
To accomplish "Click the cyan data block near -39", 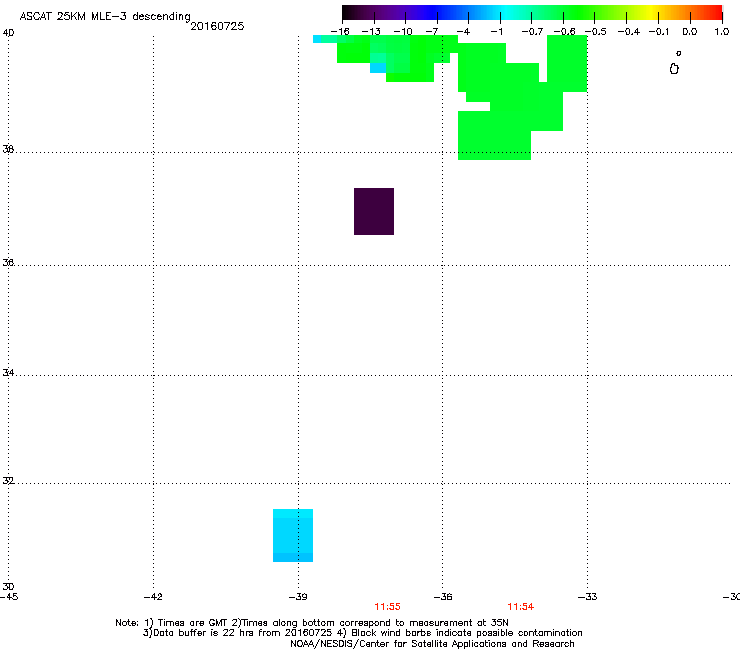I will point(293,535).
